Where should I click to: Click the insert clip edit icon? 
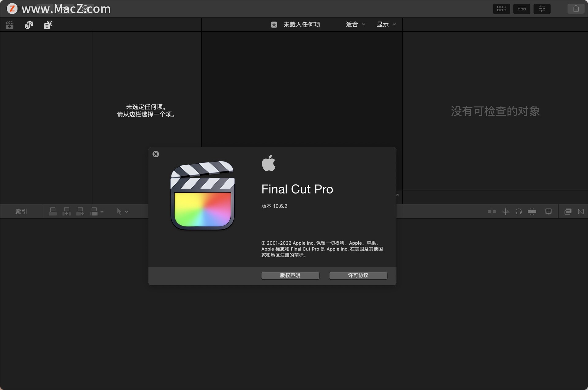point(66,211)
